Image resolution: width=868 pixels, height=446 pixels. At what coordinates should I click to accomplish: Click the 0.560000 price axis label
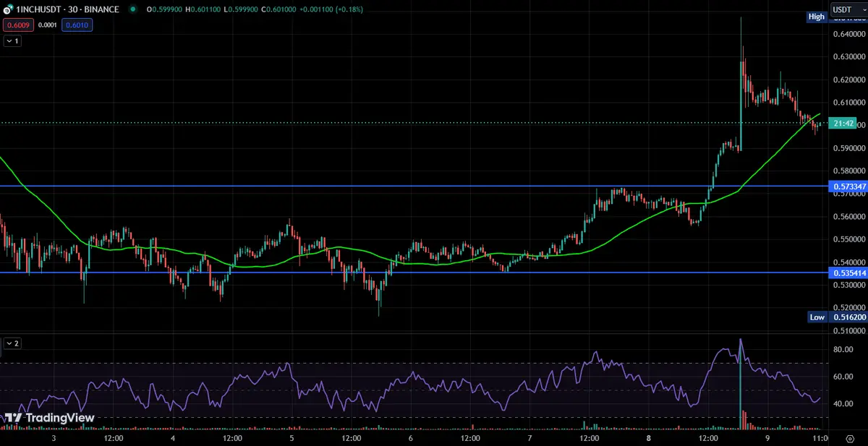click(x=849, y=217)
